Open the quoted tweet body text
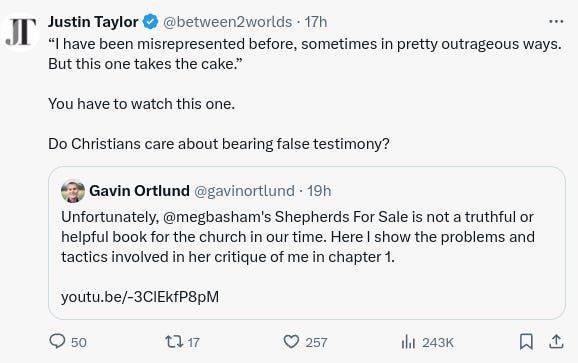Image resolution: width=578 pixels, height=363 pixels. pyautogui.click(x=298, y=237)
